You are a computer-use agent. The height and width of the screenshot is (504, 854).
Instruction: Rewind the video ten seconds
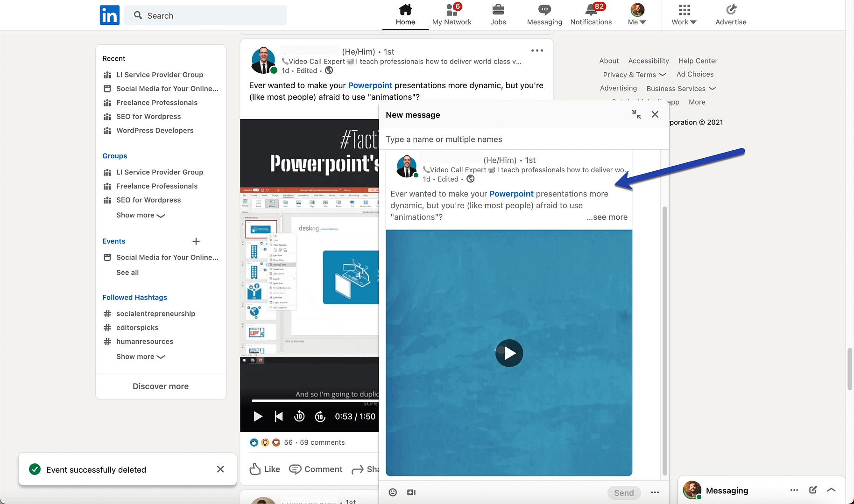(299, 416)
